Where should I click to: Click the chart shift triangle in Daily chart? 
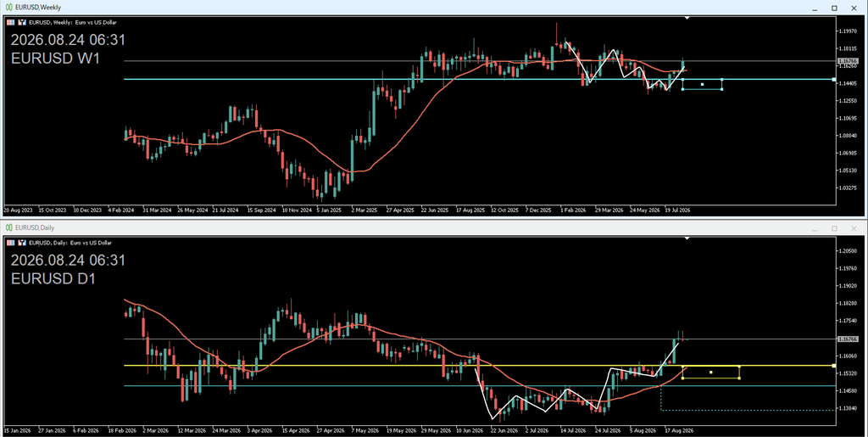pyautogui.click(x=687, y=238)
